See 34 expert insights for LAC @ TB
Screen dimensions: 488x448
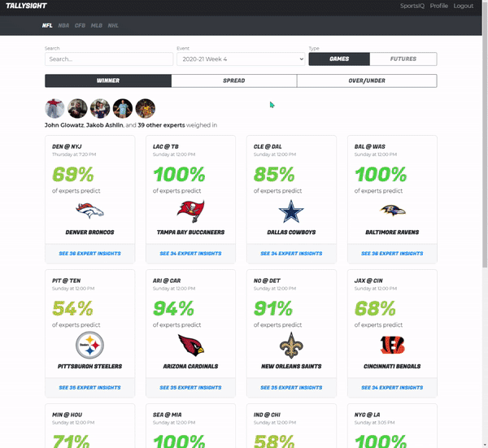pos(190,254)
